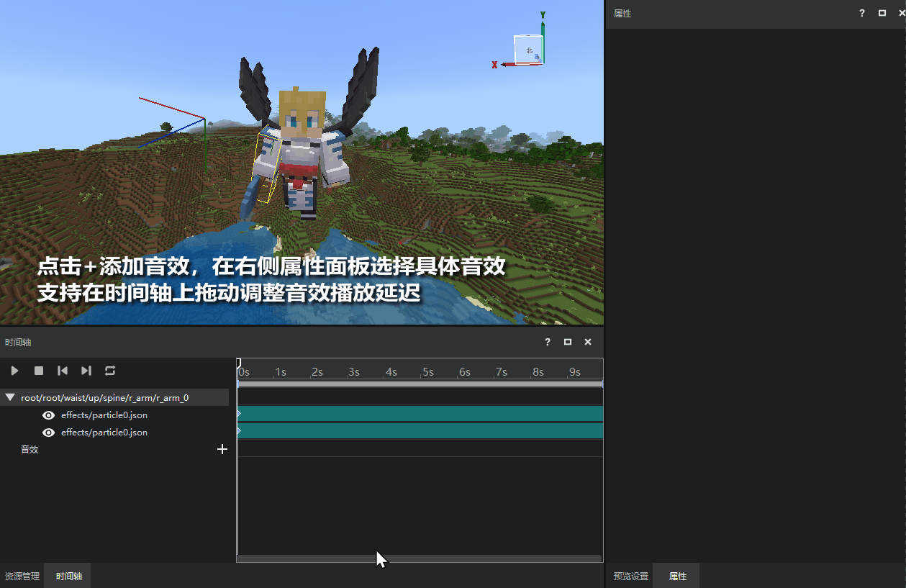Click the second particle track's keyframe diamond

[239, 431]
